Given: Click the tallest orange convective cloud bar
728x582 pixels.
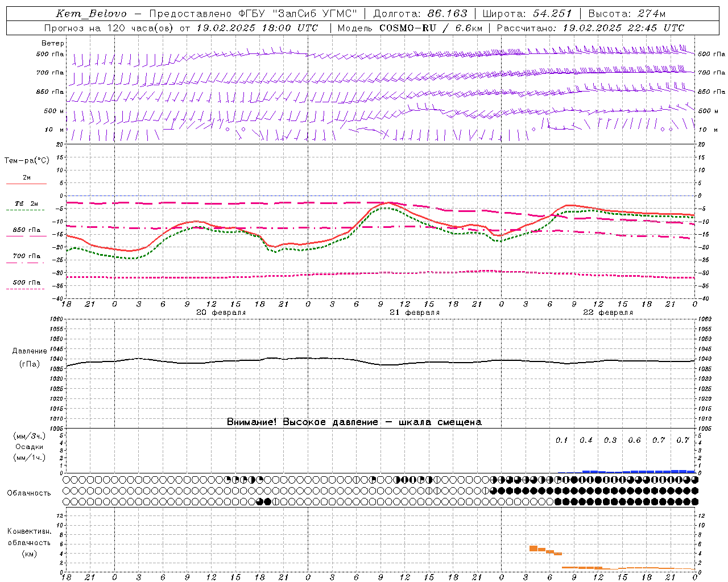Looking at the screenshot, I should tap(533, 548).
